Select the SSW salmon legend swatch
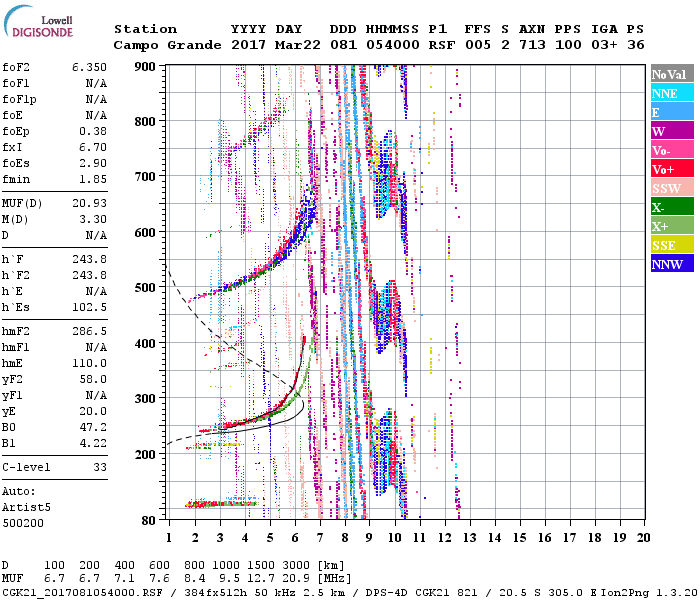 coord(672,188)
